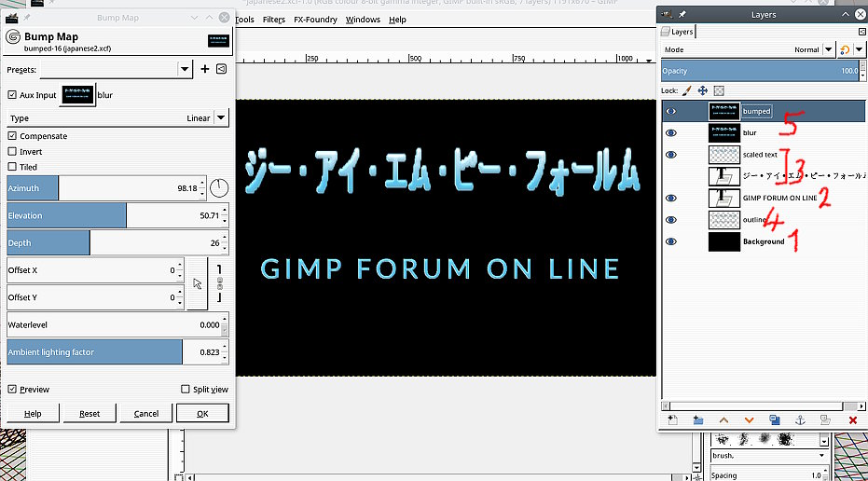
Task: Reset the Bump Map settings
Action: (x=90, y=414)
